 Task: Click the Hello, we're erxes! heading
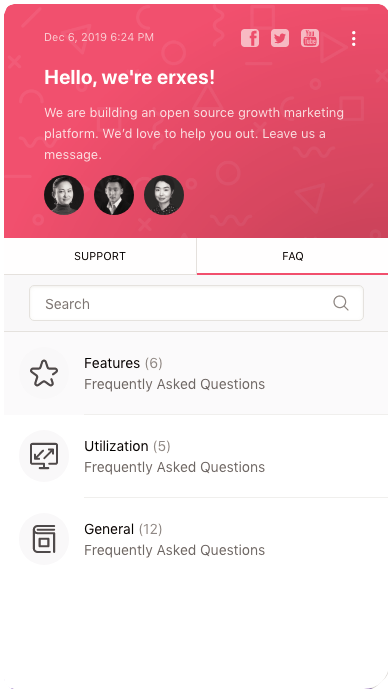tap(130, 78)
